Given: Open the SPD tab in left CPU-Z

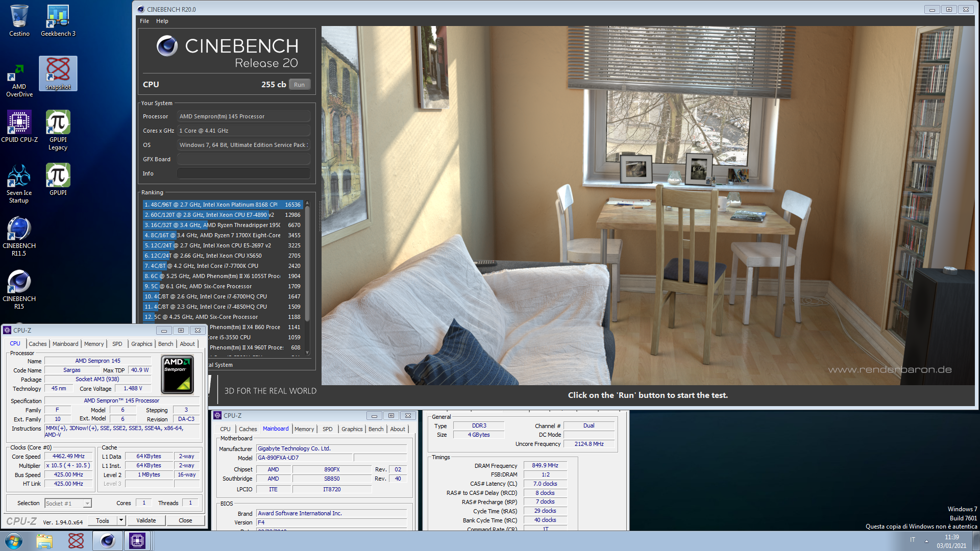Looking at the screenshot, I should [117, 344].
